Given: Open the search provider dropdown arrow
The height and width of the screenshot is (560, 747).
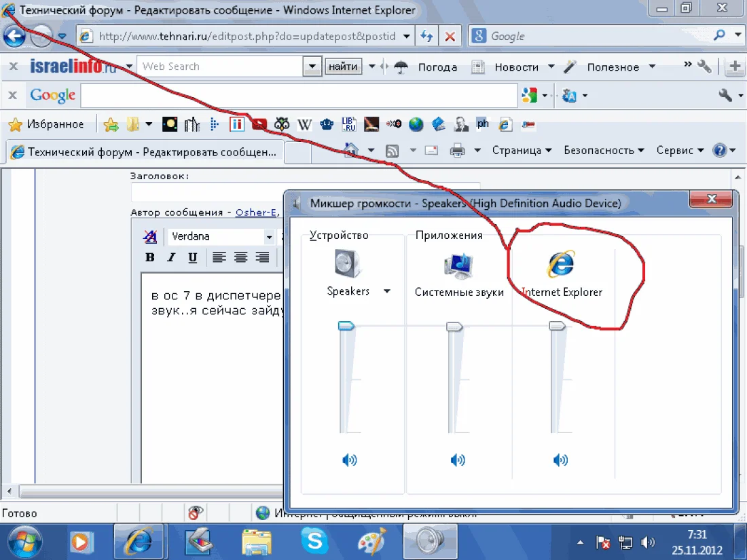Looking at the screenshot, I should point(738,35).
